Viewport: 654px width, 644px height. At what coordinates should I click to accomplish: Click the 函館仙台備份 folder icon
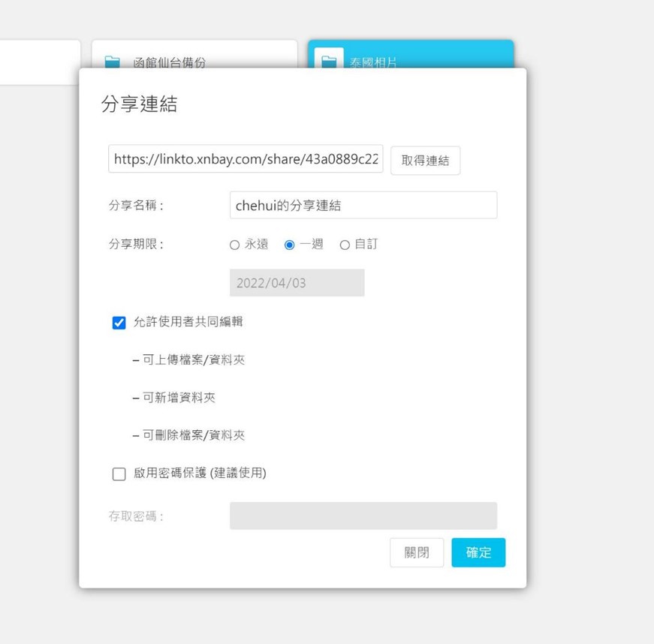point(112,62)
